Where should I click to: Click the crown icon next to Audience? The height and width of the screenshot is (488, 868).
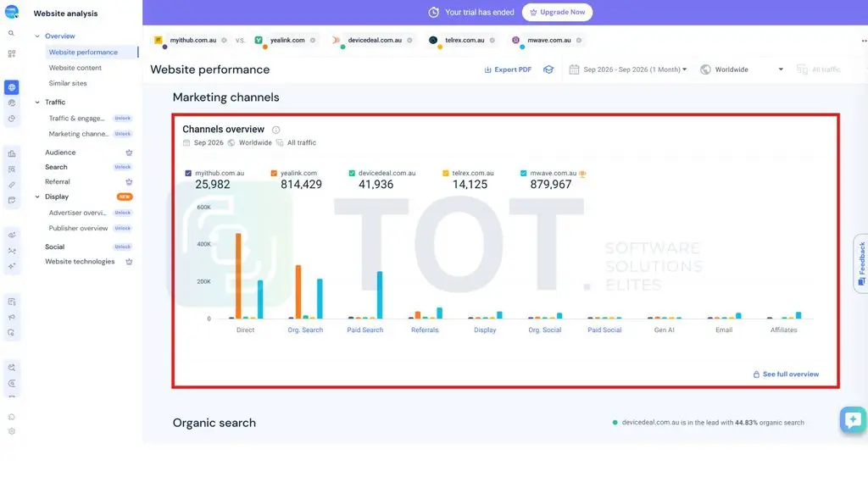pos(129,152)
